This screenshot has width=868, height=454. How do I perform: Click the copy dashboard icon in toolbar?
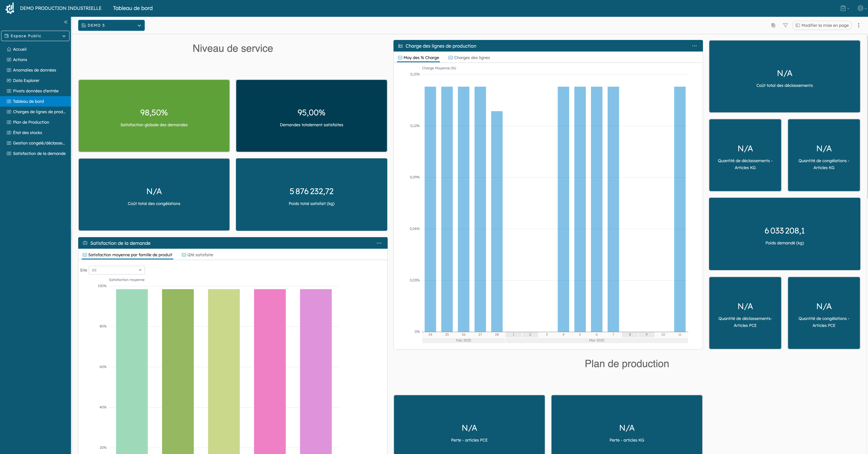773,25
